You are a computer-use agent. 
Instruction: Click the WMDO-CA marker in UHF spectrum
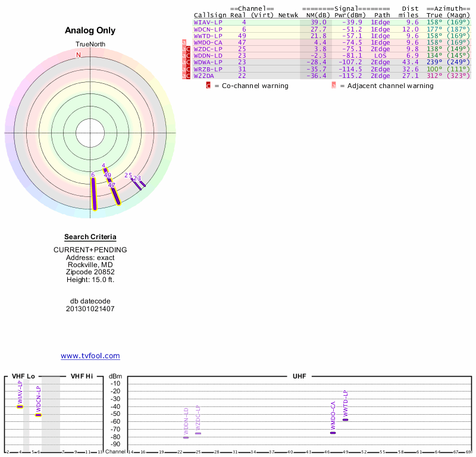(333, 433)
